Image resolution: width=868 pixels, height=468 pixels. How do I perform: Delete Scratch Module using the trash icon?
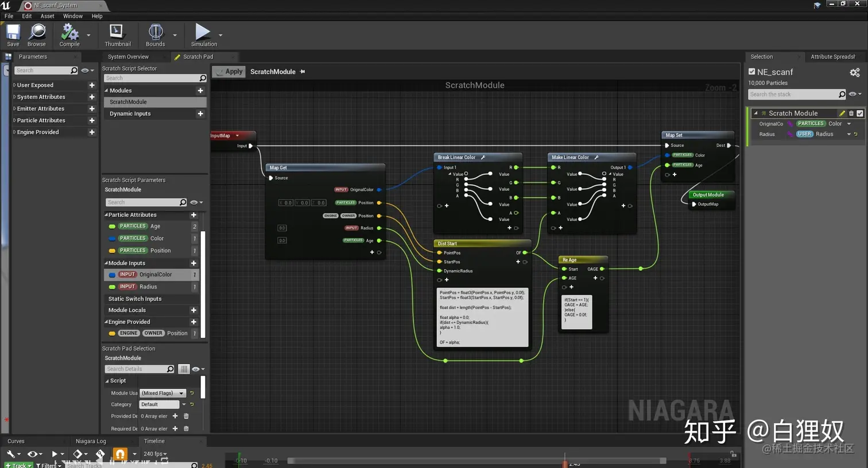coord(851,114)
